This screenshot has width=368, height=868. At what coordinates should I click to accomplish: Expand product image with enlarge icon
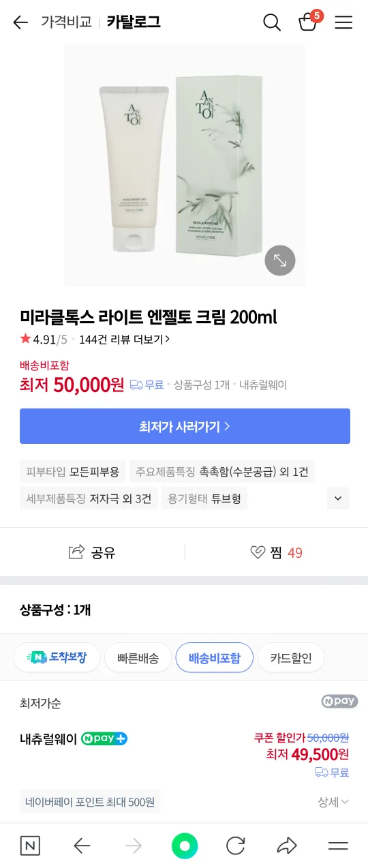click(x=280, y=260)
